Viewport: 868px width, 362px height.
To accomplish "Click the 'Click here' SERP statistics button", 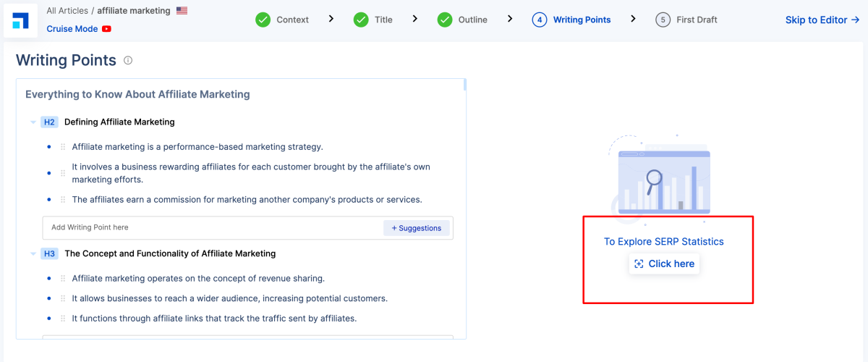I will pyautogui.click(x=664, y=264).
